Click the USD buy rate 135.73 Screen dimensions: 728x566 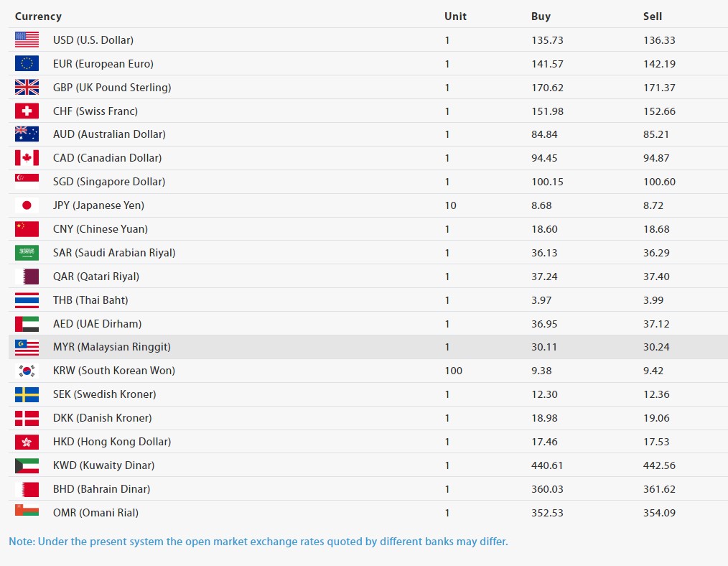point(547,40)
